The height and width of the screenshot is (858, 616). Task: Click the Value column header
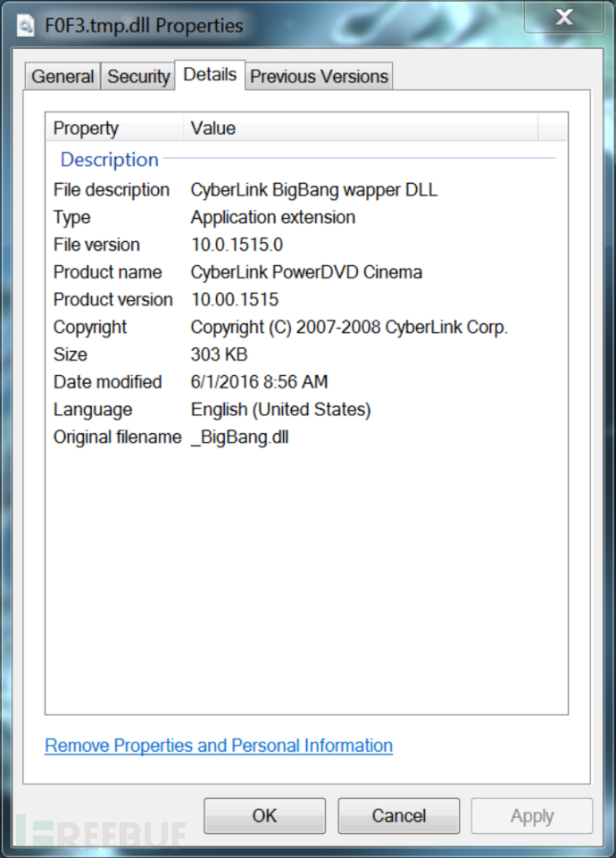[x=361, y=128]
